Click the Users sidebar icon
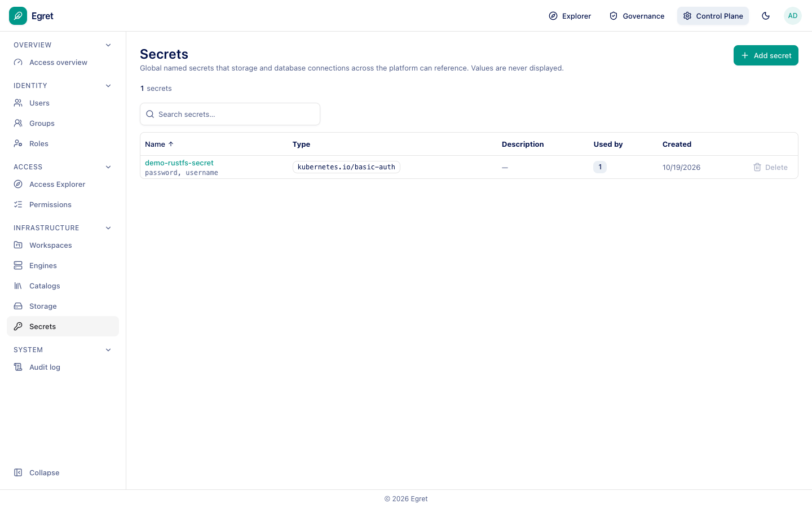Viewport: 812px width, 508px height. [x=18, y=103]
